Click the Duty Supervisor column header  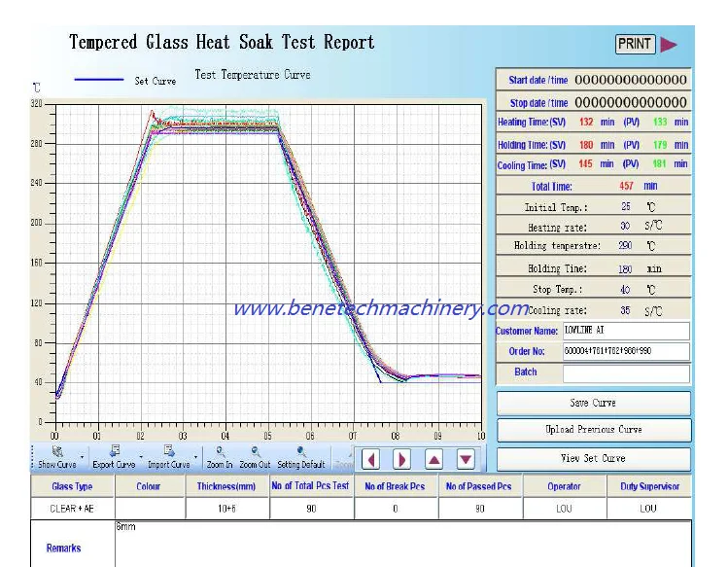click(x=649, y=486)
